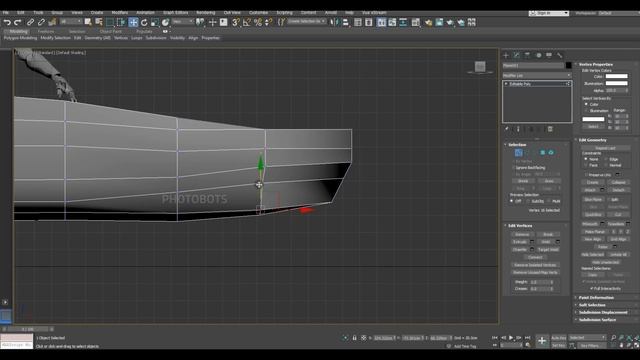Toggle Full Interactivity checkbox

click(591, 289)
